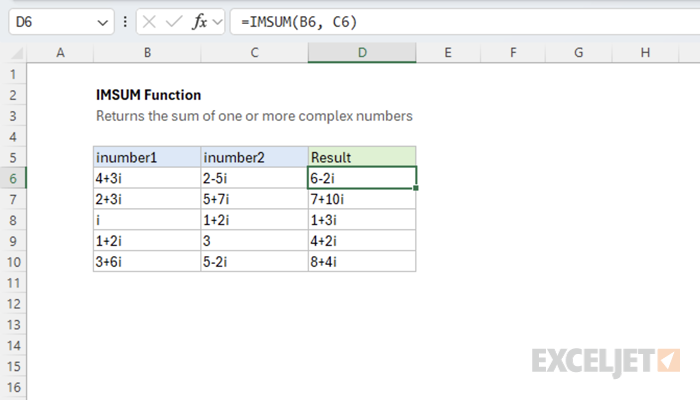Viewport: 700px width, 400px height.
Task: Select row 1 header
Action: [x=13, y=74]
